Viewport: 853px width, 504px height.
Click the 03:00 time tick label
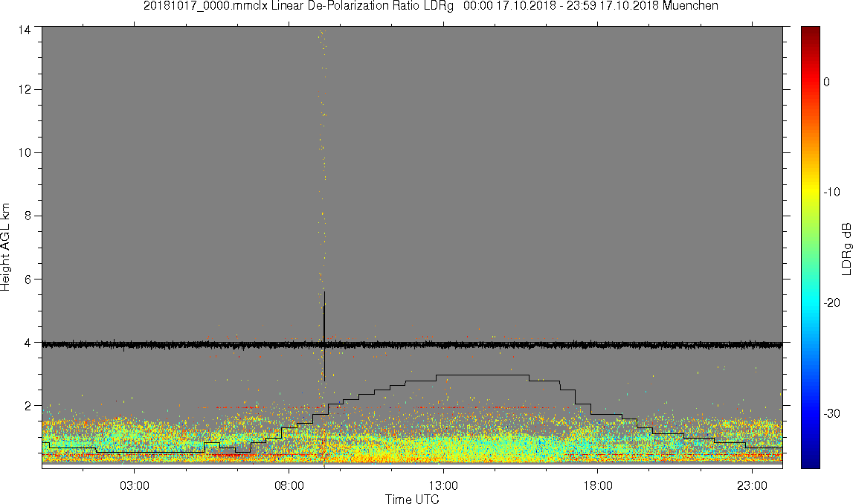coord(135,485)
